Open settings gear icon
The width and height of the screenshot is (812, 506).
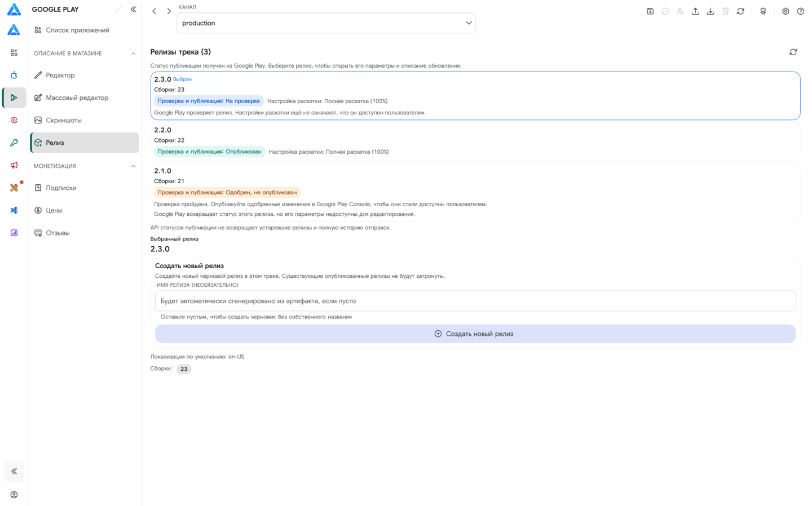(785, 11)
